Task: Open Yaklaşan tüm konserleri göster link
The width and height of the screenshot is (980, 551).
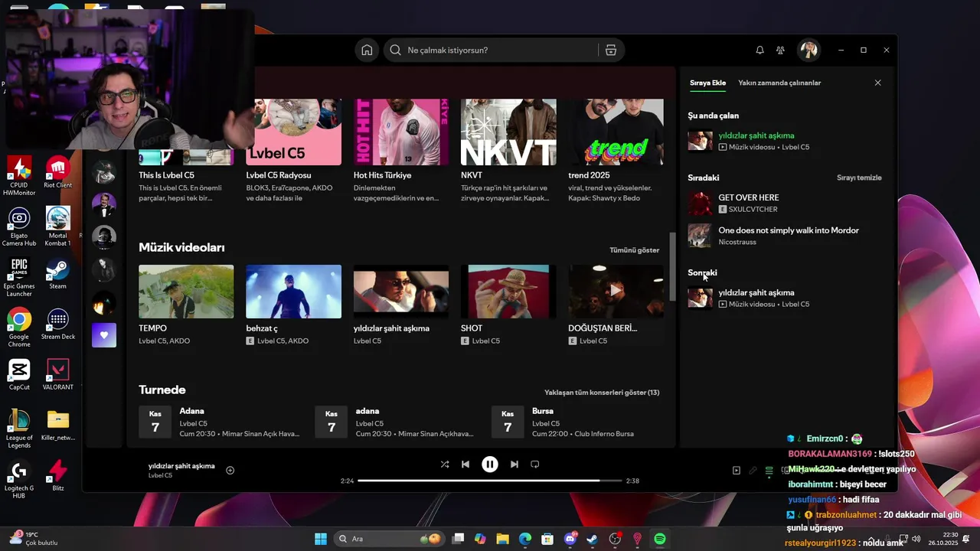Action: (x=602, y=393)
